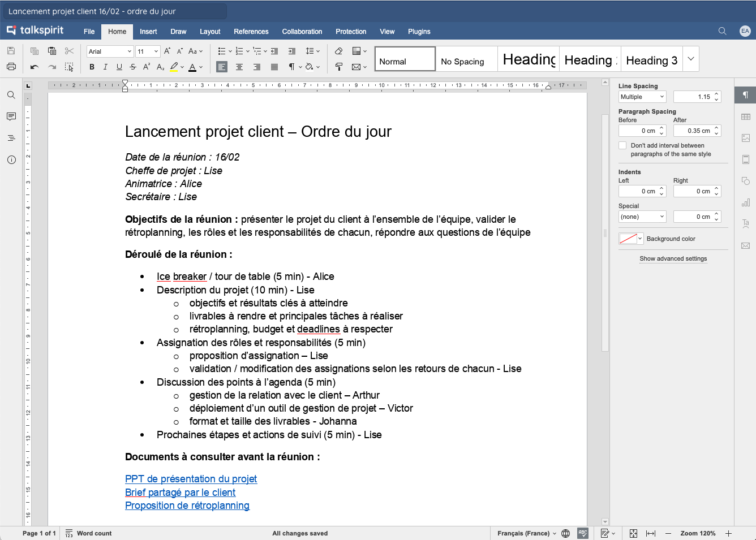The image size is (756, 540).
Task: Open the "Brief partagé par le client" link
Action: coord(180,493)
